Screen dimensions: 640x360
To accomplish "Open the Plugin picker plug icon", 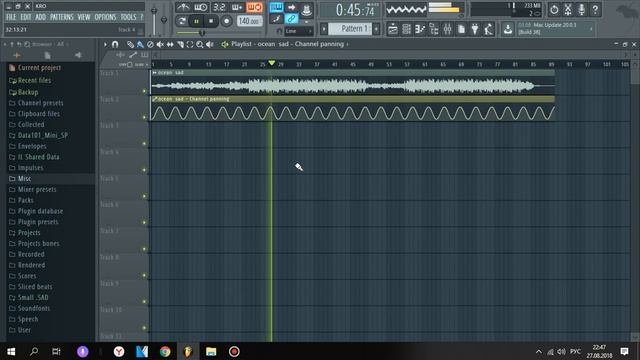I will (475, 29).
